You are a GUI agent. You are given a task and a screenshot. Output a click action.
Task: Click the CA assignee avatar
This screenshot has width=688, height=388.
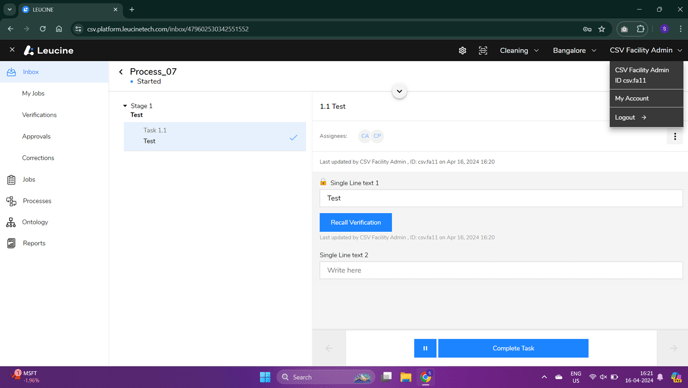pyautogui.click(x=365, y=136)
